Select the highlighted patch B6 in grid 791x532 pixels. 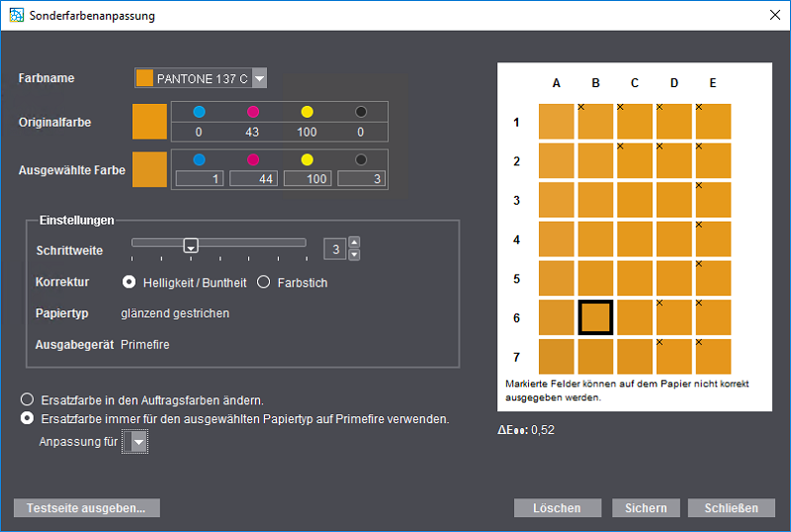click(x=595, y=317)
